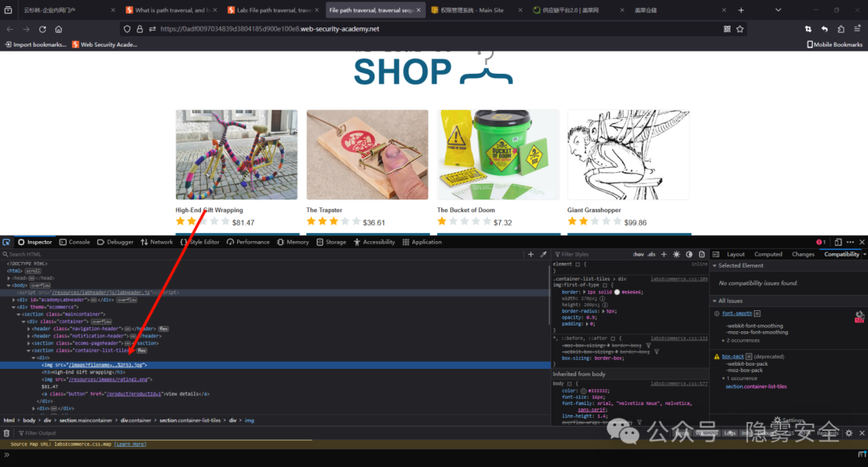Viewport: 868px width, 467px height.
Task: Click the red error count indicator
Action: pyautogui.click(x=821, y=243)
